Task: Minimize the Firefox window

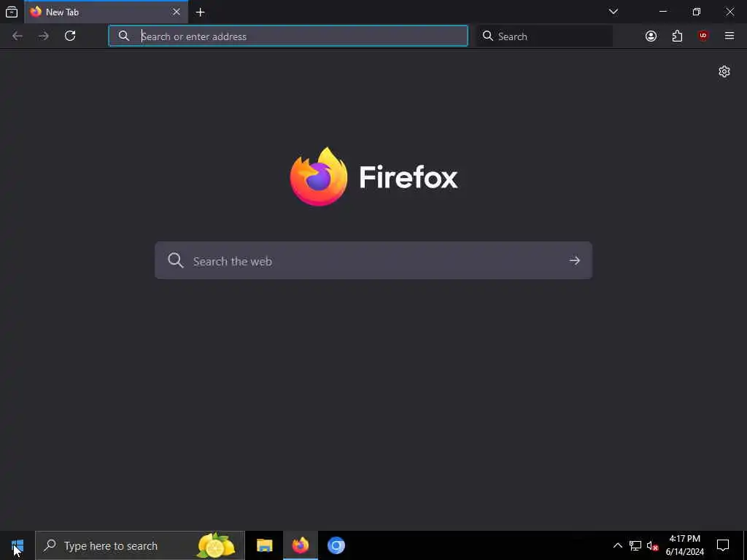Action: click(663, 12)
